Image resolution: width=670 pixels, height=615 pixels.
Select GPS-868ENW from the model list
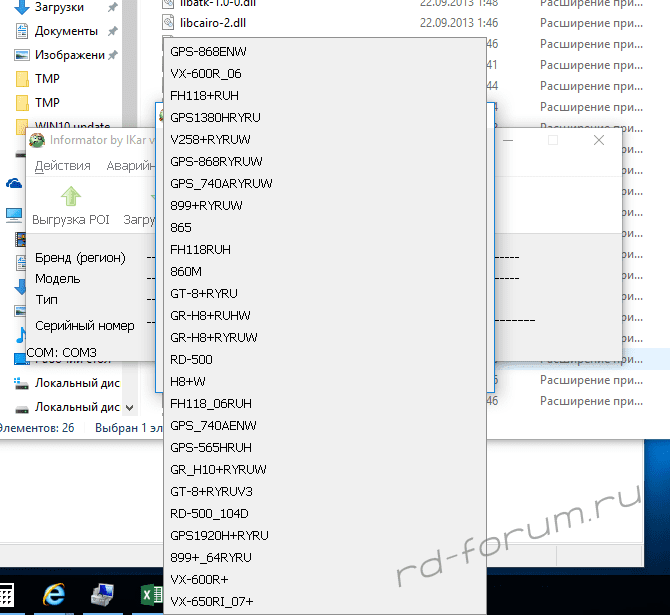point(325,52)
